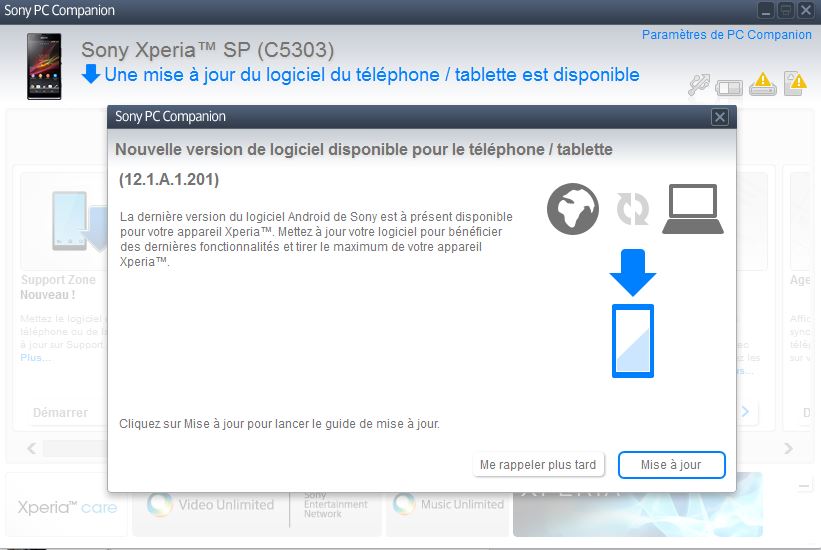Image resolution: width=821 pixels, height=550 pixels.
Task: Click the phone storage warning icon
Action: [x=762, y=84]
